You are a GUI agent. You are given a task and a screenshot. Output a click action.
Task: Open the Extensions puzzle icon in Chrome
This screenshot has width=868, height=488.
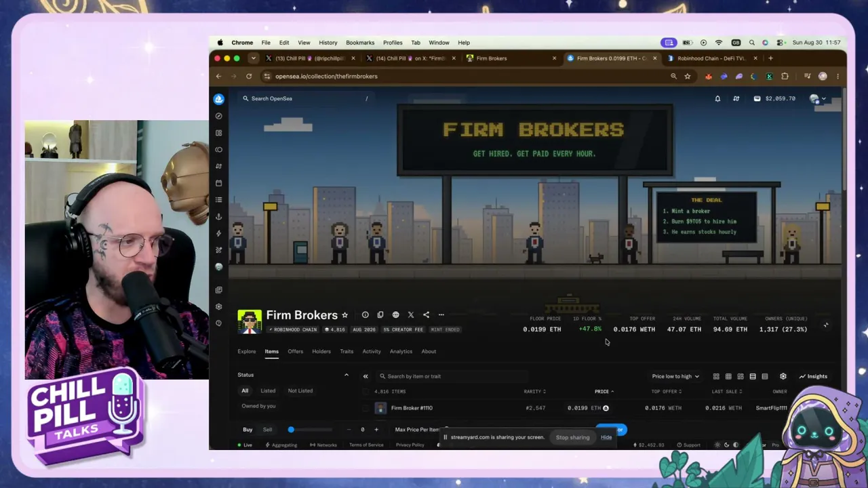tap(785, 77)
